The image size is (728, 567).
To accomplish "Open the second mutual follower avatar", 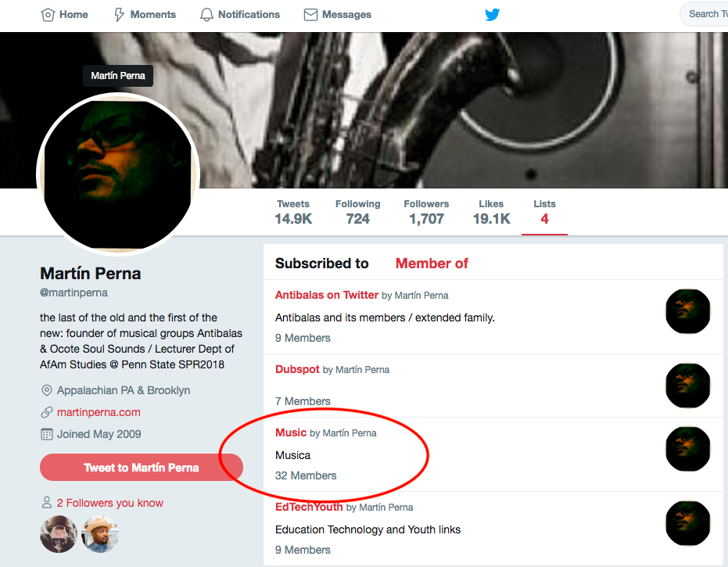I will coord(100,534).
